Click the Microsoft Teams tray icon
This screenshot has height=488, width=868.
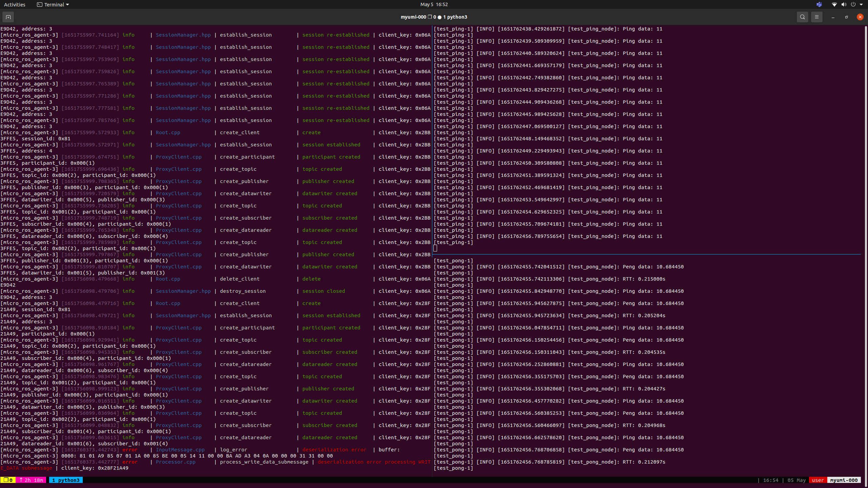click(x=818, y=4)
